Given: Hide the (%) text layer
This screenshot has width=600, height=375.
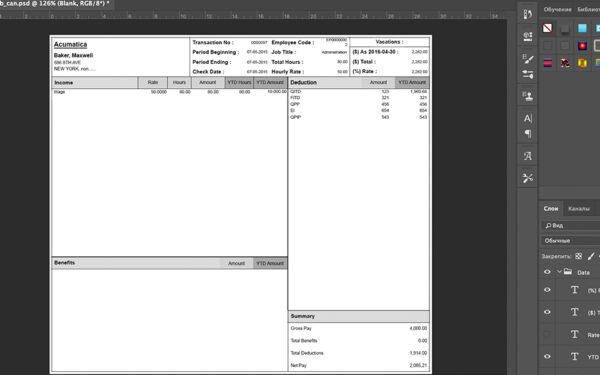Looking at the screenshot, I should pos(547,290).
